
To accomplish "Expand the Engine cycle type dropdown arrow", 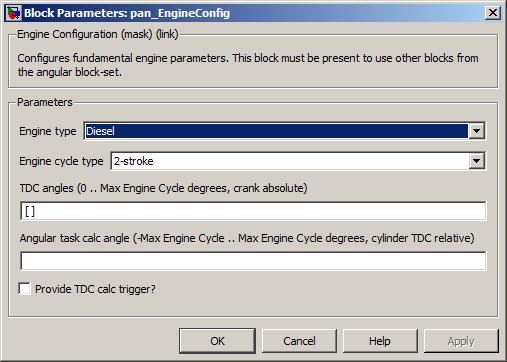I will click(x=476, y=161).
